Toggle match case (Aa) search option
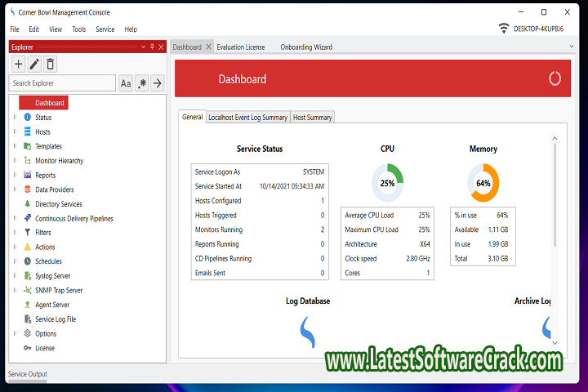The image size is (588, 392). click(126, 83)
